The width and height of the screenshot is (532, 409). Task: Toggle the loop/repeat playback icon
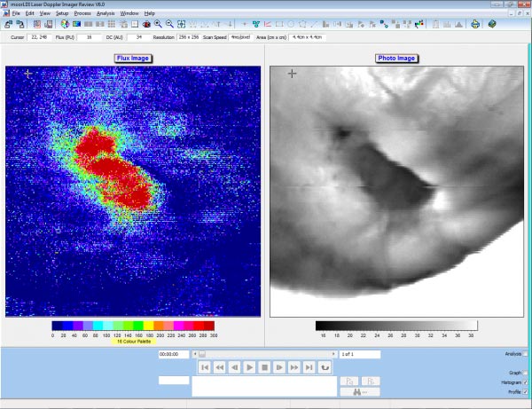[x=325, y=366]
